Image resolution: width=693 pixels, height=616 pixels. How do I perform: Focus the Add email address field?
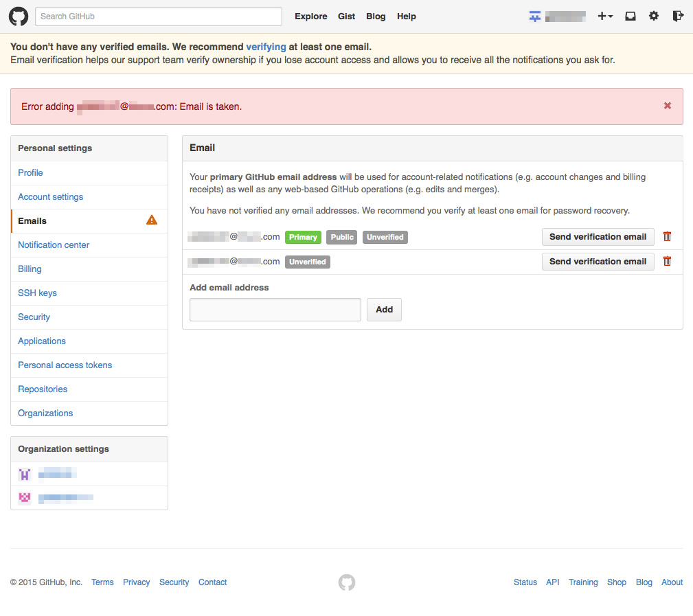coord(275,310)
